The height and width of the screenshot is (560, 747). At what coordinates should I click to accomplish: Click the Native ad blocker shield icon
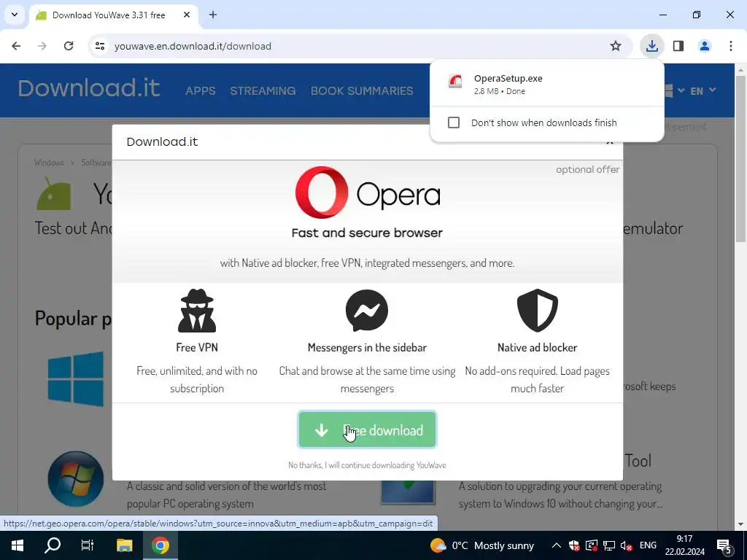pos(538,311)
